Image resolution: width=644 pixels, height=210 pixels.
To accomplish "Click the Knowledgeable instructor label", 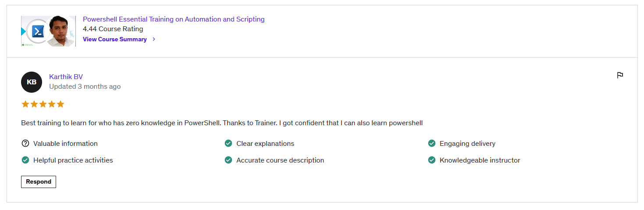I will point(480,160).
